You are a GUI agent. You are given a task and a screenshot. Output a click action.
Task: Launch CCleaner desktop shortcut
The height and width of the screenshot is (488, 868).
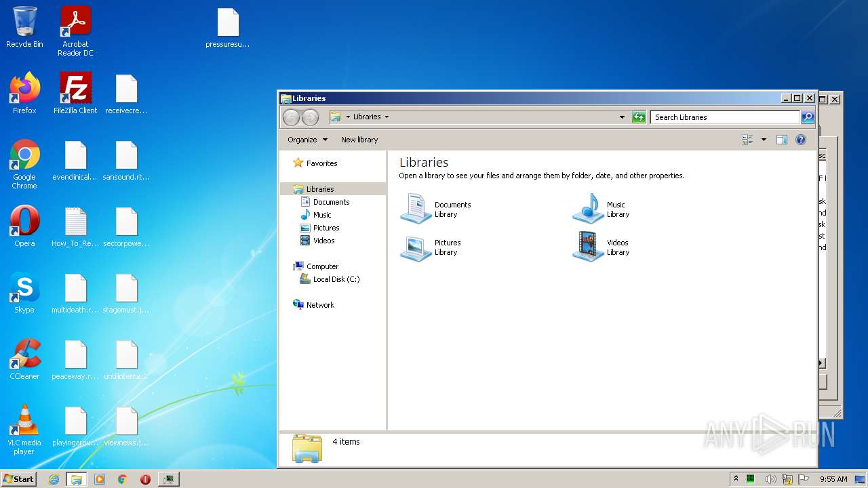coord(24,359)
